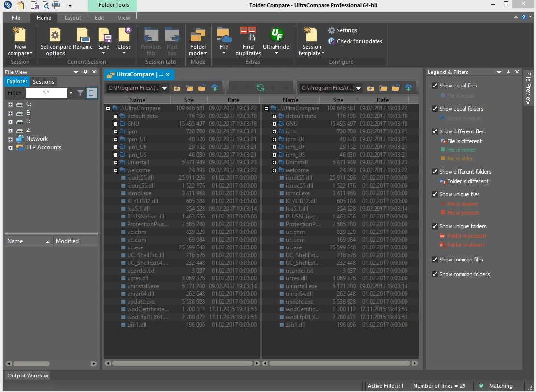Click the Folder mode icon

click(x=198, y=35)
